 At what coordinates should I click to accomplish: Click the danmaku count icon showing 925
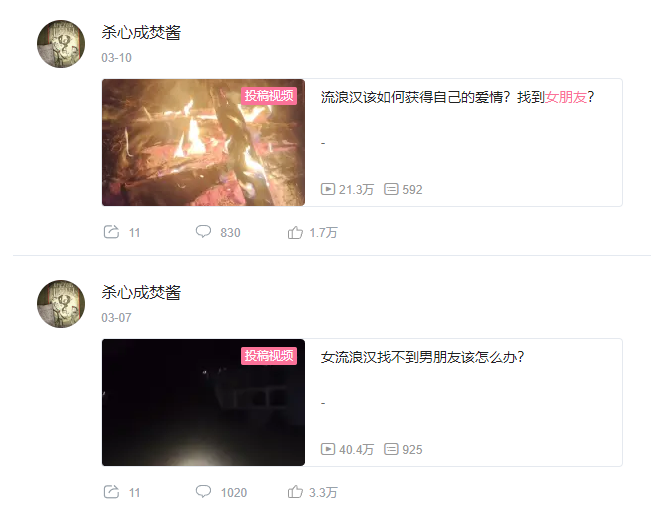[391, 449]
